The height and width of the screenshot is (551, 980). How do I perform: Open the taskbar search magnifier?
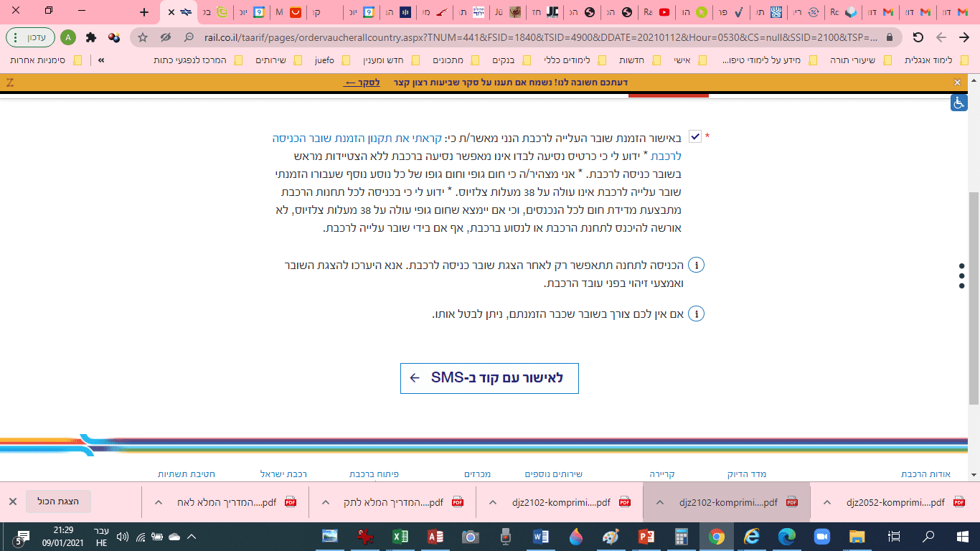[x=928, y=537]
